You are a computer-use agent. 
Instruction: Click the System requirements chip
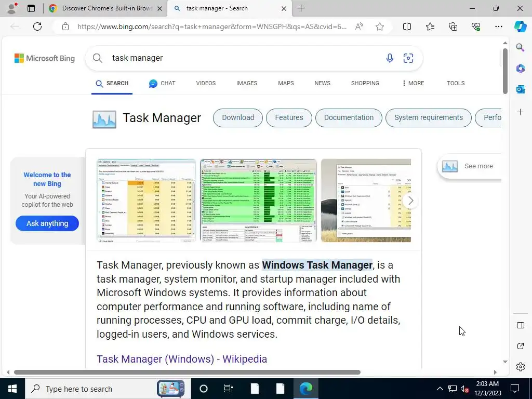coord(429,118)
